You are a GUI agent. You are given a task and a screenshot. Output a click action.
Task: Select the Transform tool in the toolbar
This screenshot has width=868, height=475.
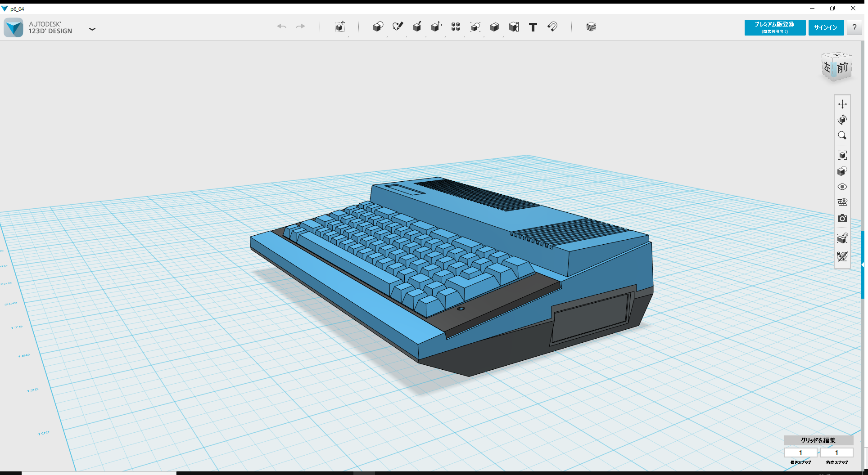[x=340, y=27]
